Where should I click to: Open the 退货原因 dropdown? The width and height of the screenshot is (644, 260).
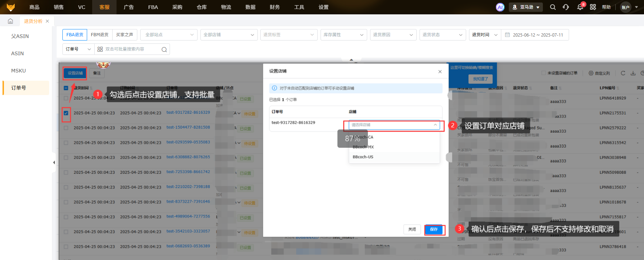click(393, 35)
